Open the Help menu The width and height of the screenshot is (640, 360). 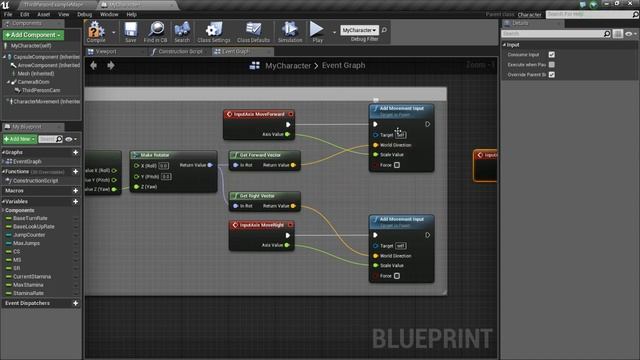click(x=131, y=14)
